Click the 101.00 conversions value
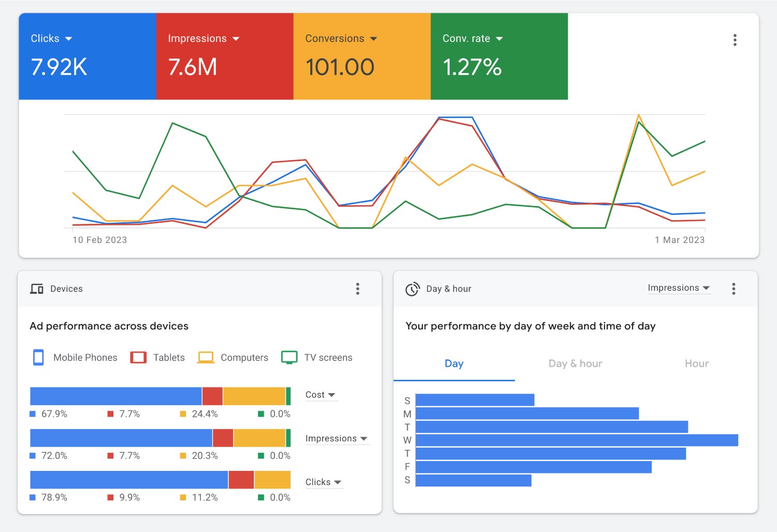This screenshot has width=777, height=532. (340, 67)
